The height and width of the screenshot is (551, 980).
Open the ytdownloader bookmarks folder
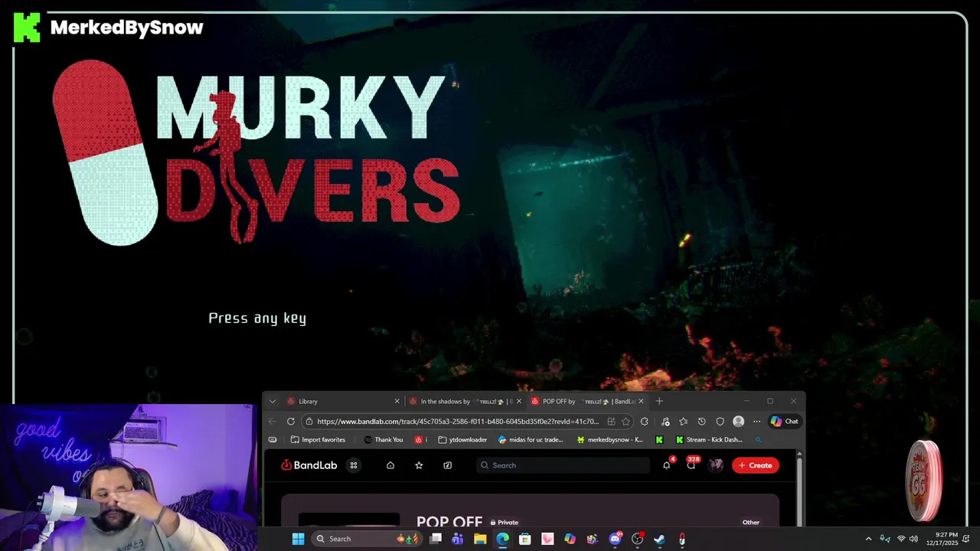462,440
